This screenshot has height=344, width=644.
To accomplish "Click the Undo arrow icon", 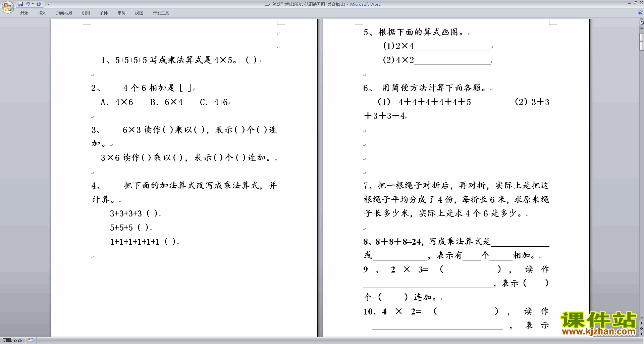I will 28,4.
